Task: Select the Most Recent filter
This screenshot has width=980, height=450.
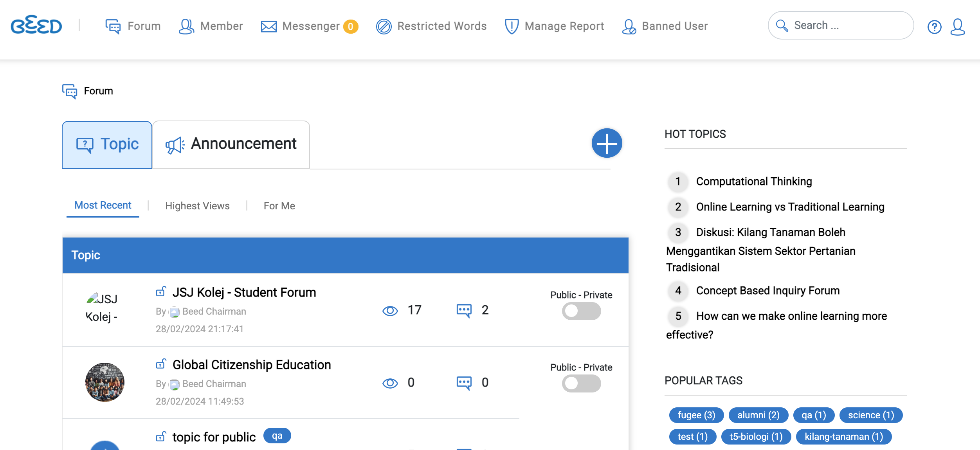Action: pyautogui.click(x=103, y=205)
